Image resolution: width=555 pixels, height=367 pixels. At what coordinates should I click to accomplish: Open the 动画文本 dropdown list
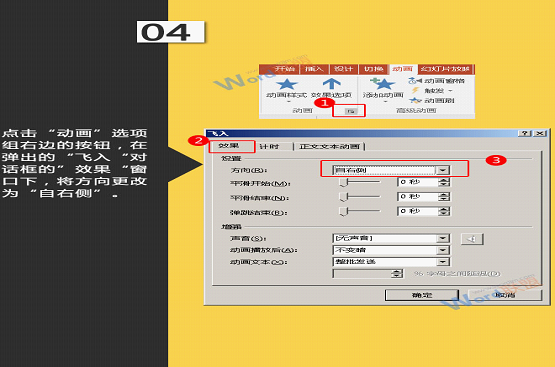[x=442, y=262]
